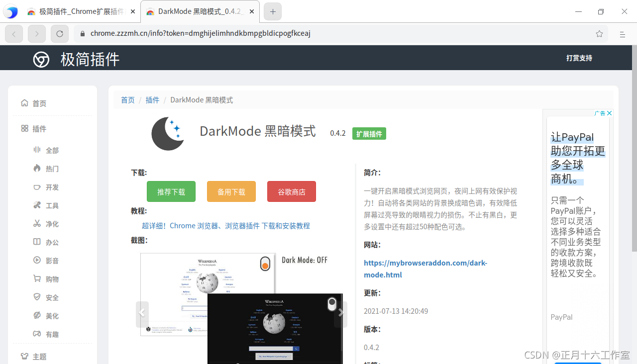Select 热门 category in sidebar
The image size is (637, 364).
[52, 169]
